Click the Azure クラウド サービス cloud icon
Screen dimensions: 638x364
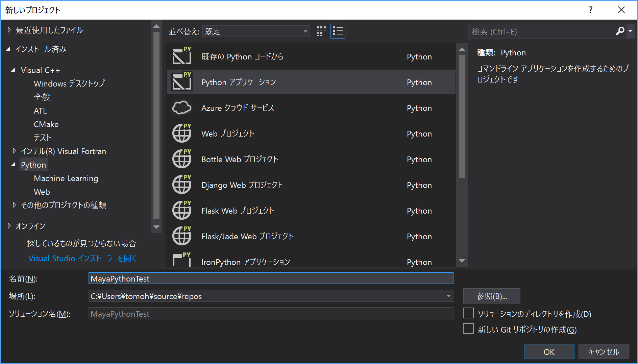pos(182,107)
